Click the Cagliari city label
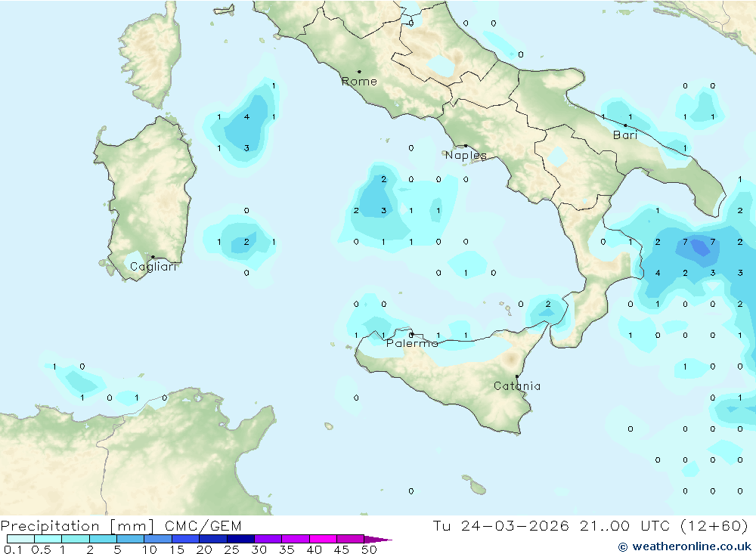 pyautogui.click(x=153, y=267)
